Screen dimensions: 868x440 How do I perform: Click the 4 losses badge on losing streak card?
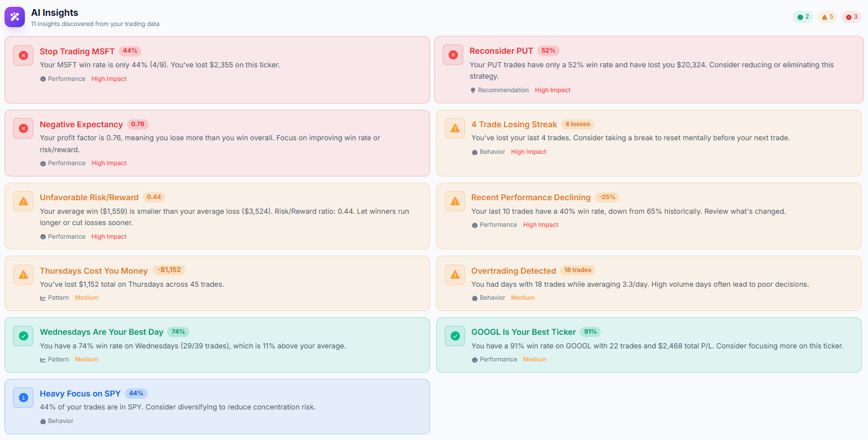[x=579, y=124]
